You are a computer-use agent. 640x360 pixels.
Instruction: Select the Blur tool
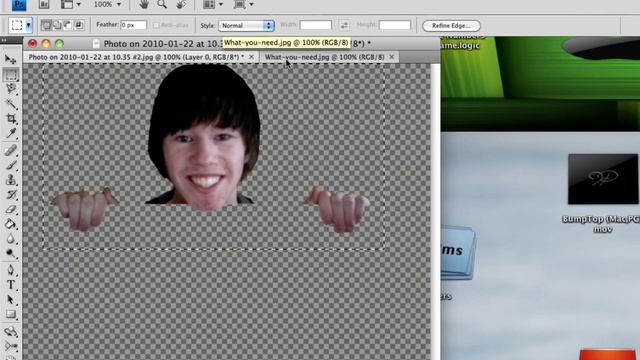pos(11,239)
